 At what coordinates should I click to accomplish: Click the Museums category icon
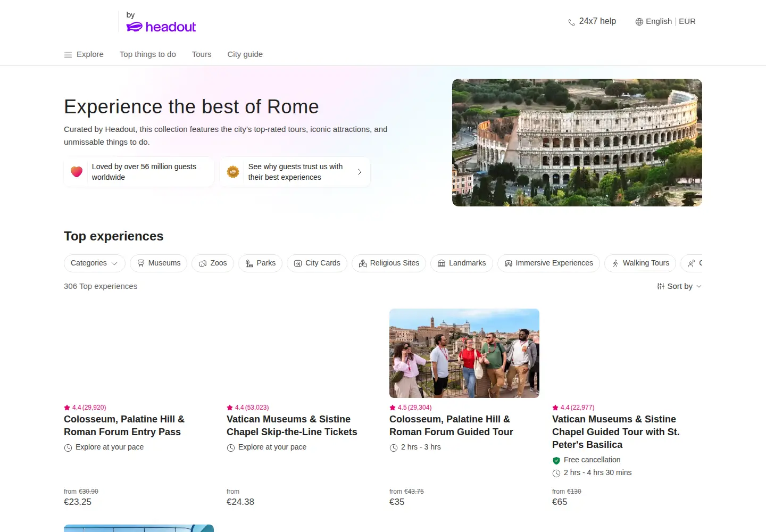coord(141,263)
